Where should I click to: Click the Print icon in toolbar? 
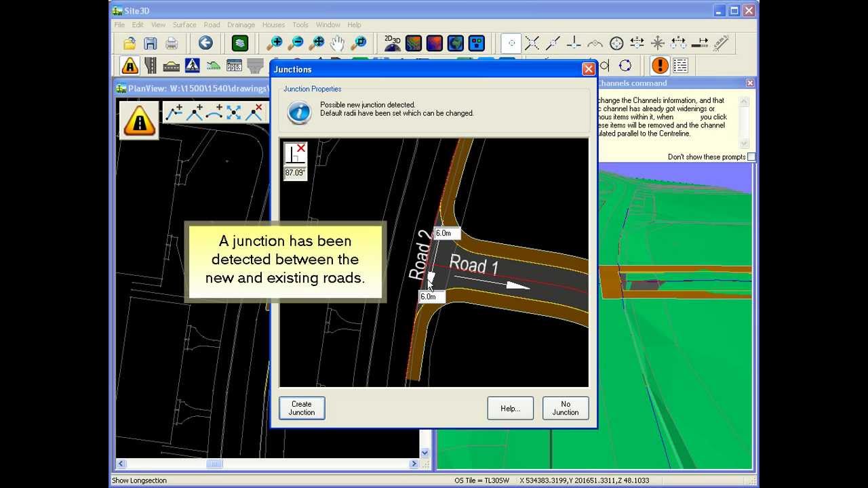click(x=172, y=43)
